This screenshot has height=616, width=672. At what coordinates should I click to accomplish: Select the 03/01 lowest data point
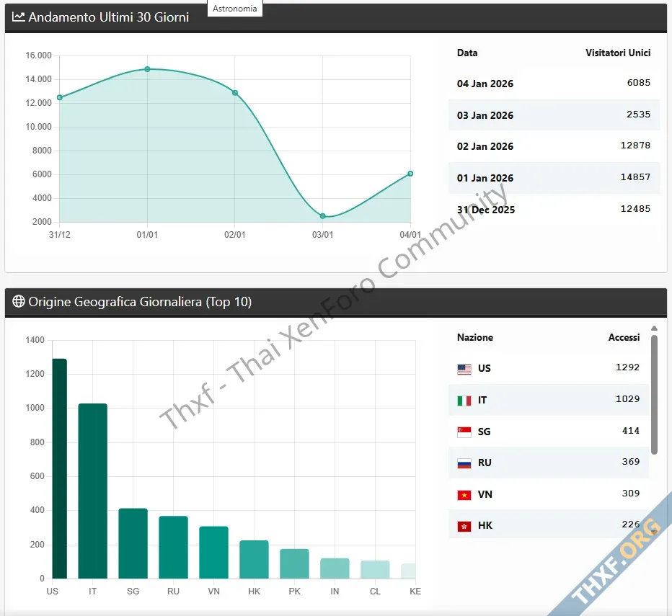(x=322, y=216)
